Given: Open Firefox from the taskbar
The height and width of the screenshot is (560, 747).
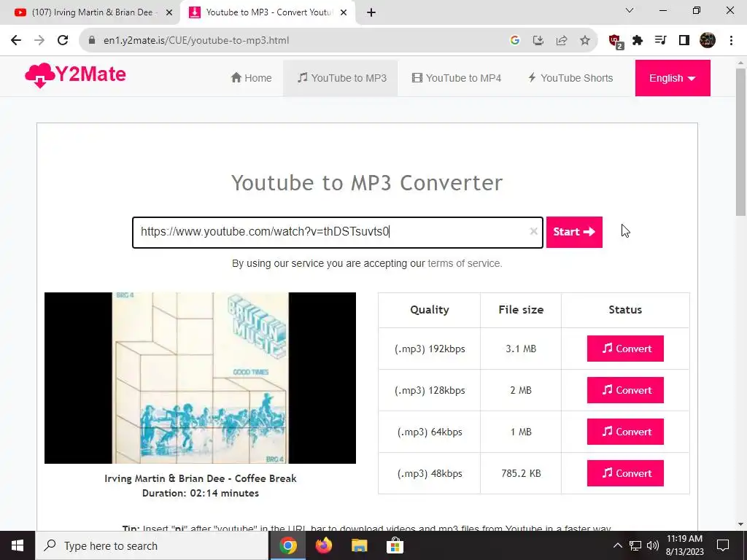Looking at the screenshot, I should tap(323, 545).
